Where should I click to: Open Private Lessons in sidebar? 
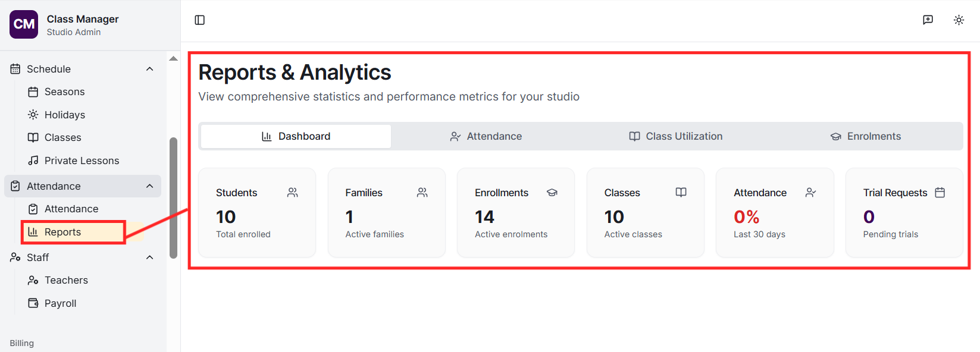[82, 161]
